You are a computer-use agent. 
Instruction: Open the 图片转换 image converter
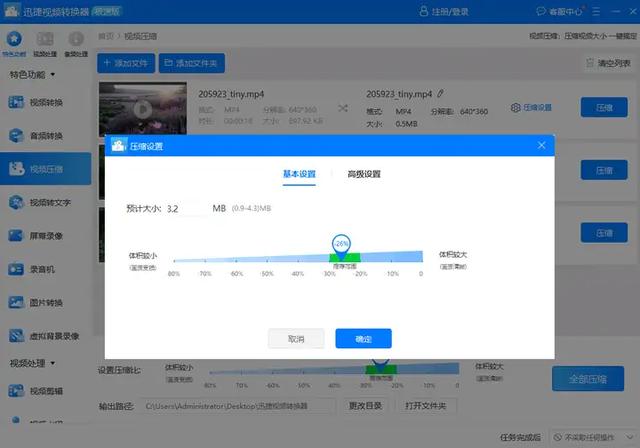click(36, 303)
